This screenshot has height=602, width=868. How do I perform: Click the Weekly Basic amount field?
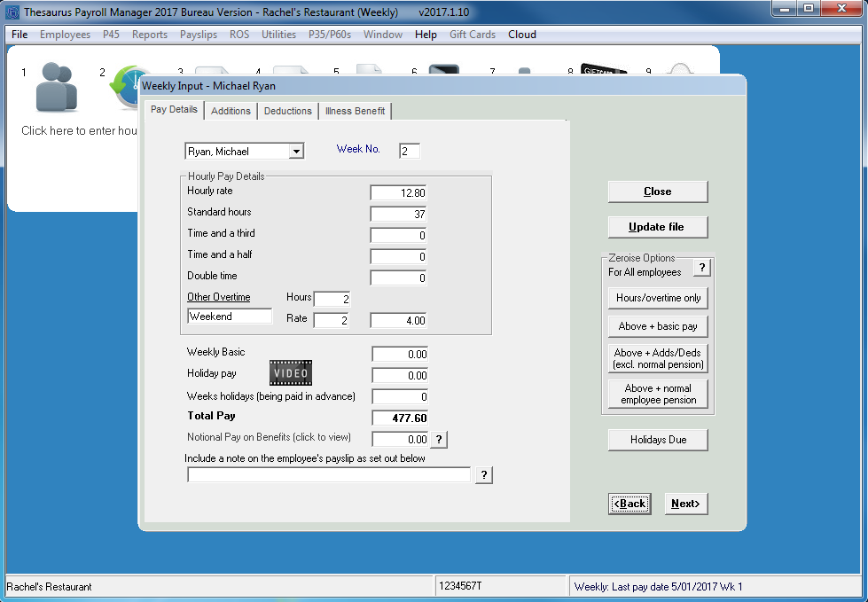(x=400, y=354)
